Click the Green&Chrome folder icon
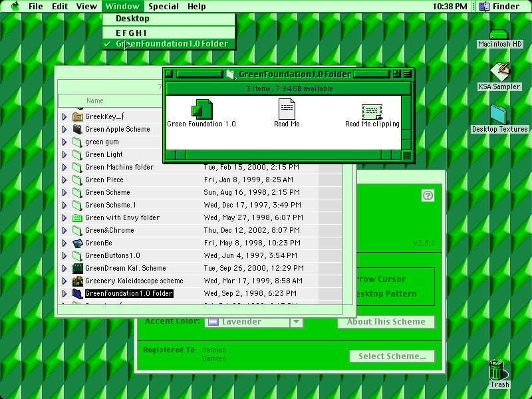Image resolution: width=532 pixels, height=399 pixels. click(78, 230)
